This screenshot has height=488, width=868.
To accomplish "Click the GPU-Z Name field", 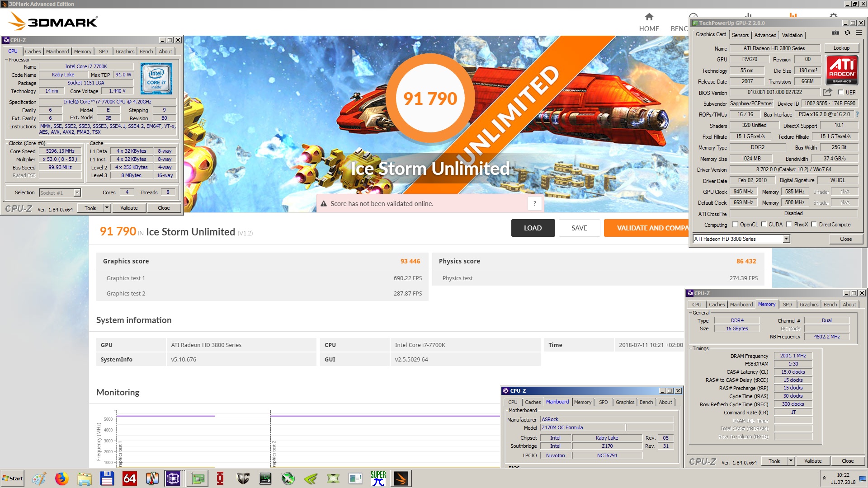I will (774, 48).
